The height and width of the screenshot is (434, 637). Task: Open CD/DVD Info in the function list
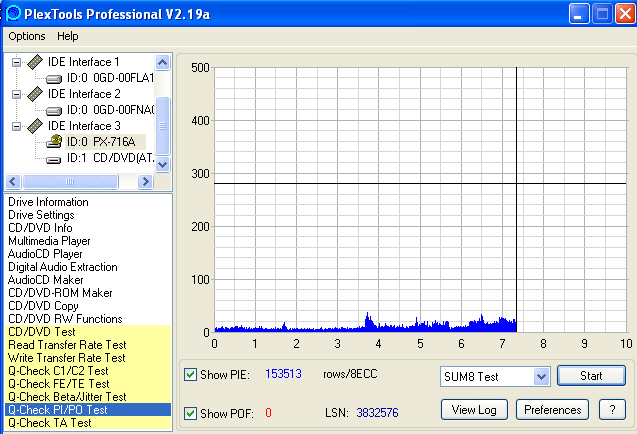(x=40, y=228)
